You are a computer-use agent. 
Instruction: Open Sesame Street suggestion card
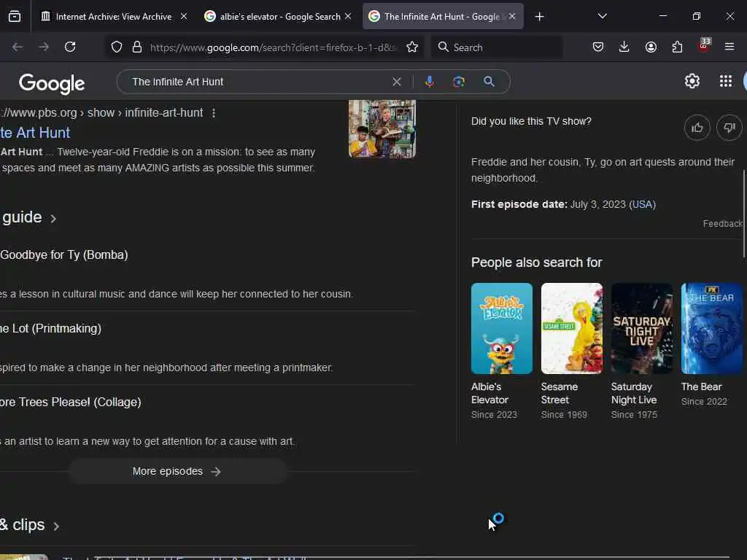572,351
